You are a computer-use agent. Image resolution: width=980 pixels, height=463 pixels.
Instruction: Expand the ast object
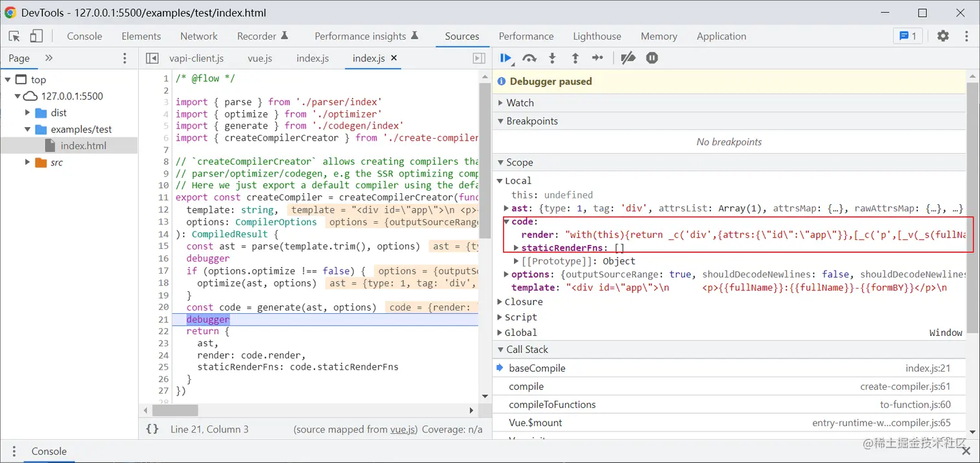(507, 208)
